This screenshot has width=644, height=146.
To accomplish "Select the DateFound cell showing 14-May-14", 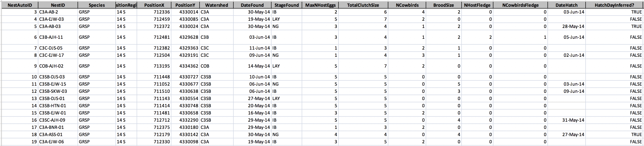I will coord(252,66).
